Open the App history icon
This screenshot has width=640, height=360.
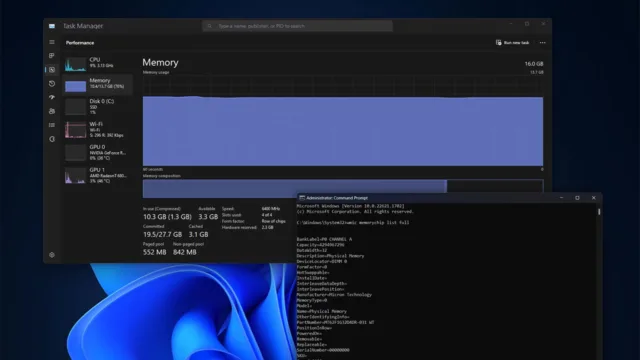pyautogui.click(x=52, y=84)
